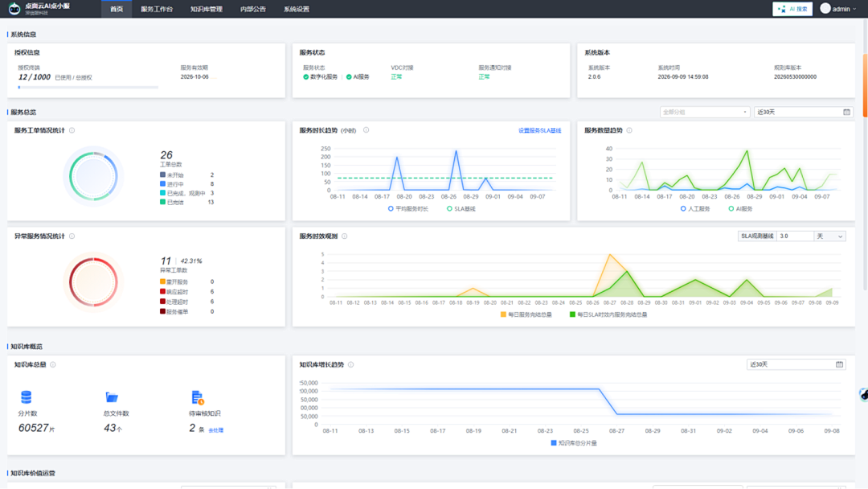
Task: Open the 近30天 range picker in 服务总览
Action: pyautogui.click(x=803, y=113)
